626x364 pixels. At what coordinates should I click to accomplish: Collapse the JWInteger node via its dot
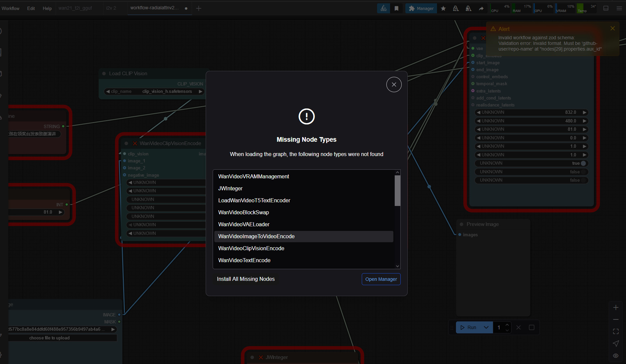(x=252, y=357)
